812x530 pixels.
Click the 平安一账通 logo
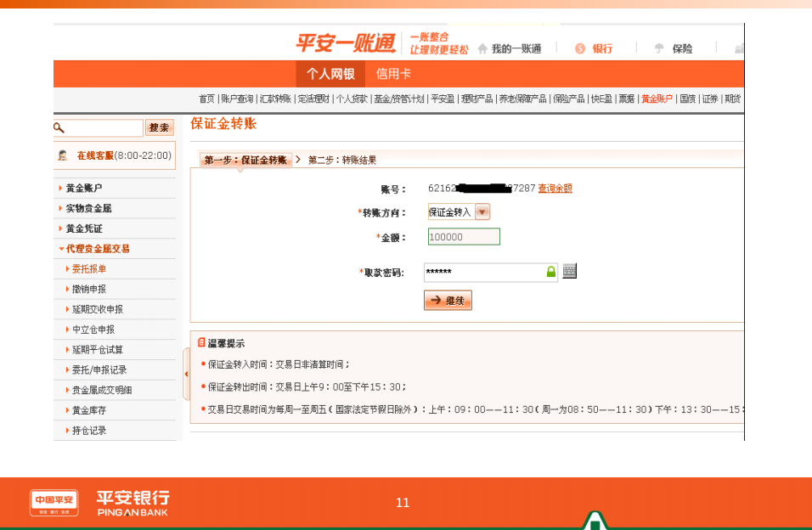[346, 43]
